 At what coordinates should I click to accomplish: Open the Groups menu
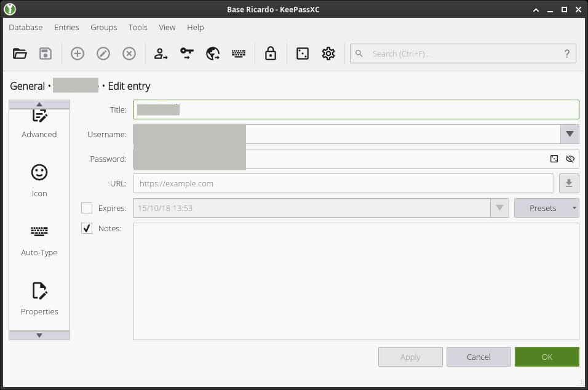pos(103,28)
